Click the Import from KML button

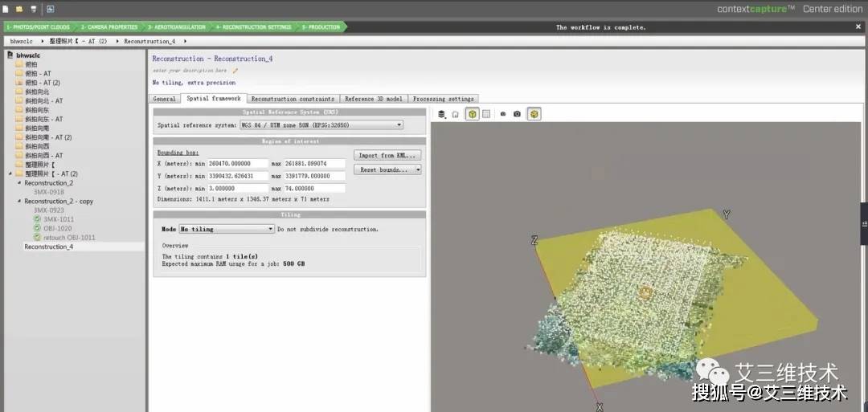coord(387,155)
